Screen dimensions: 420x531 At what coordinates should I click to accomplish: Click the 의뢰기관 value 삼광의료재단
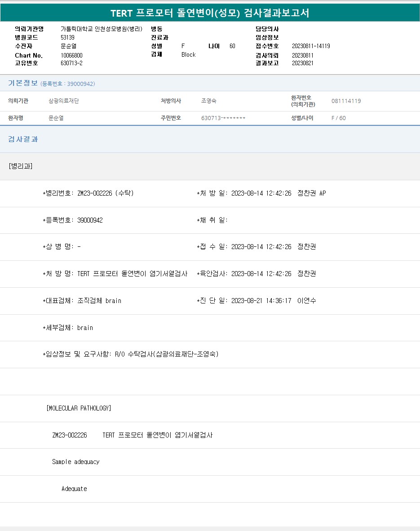tap(64, 101)
